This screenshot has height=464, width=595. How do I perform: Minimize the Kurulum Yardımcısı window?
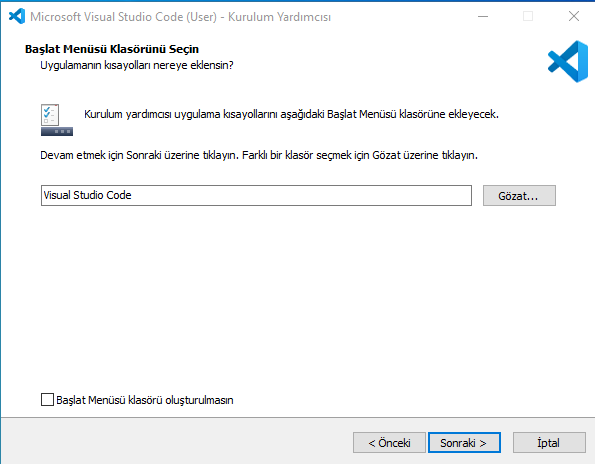click(x=483, y=16)
